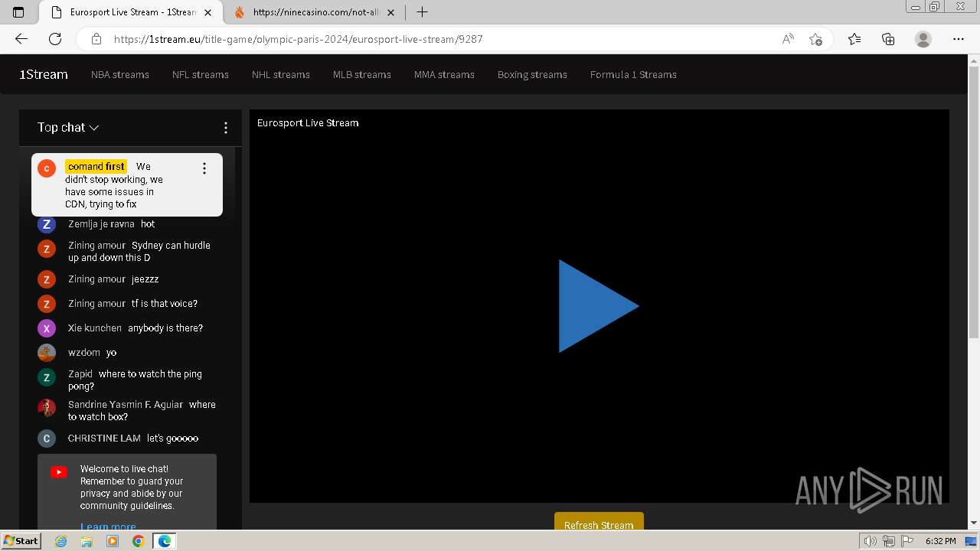Click the Zemlja je ravna avatar

[x=47, y=225]
